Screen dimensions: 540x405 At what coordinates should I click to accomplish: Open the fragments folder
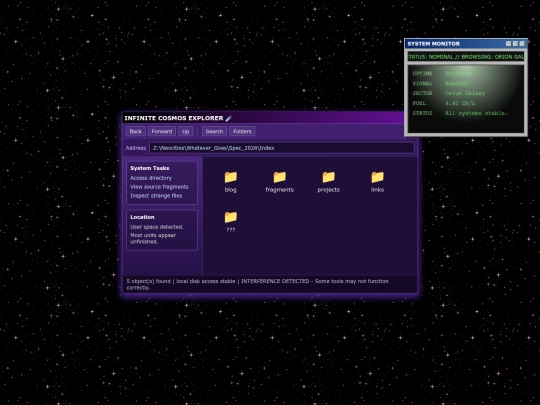click(279, 181)
